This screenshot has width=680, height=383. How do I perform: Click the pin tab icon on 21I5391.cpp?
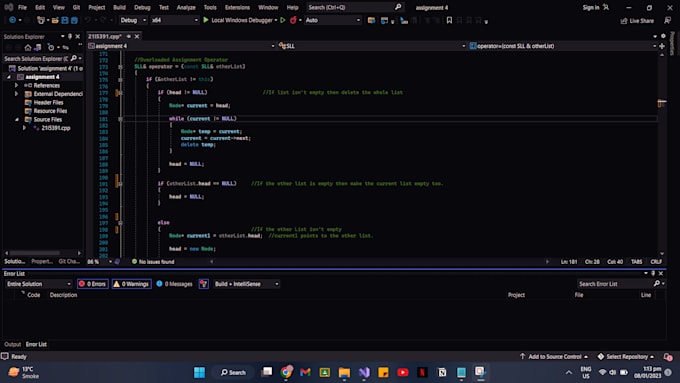click(129, 36)
